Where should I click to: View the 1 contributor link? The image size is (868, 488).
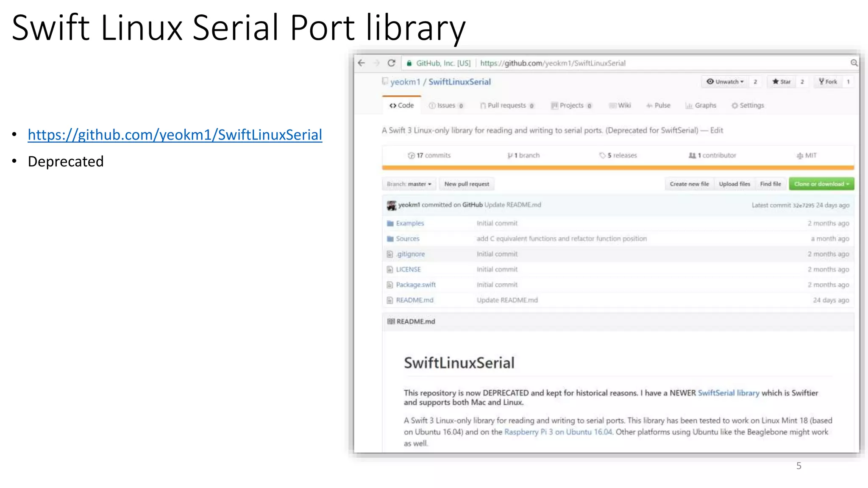[712, 155]
